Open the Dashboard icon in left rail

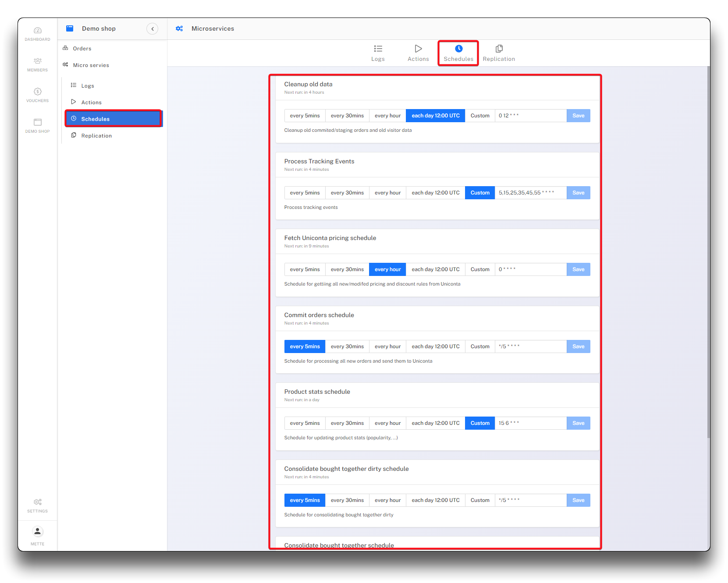click(x=38, y=31)
